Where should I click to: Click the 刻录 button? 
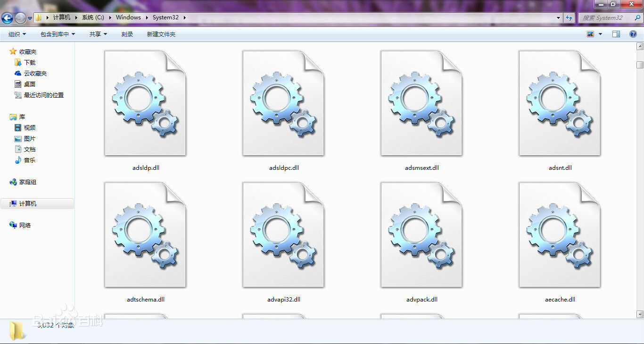point(127,34)
